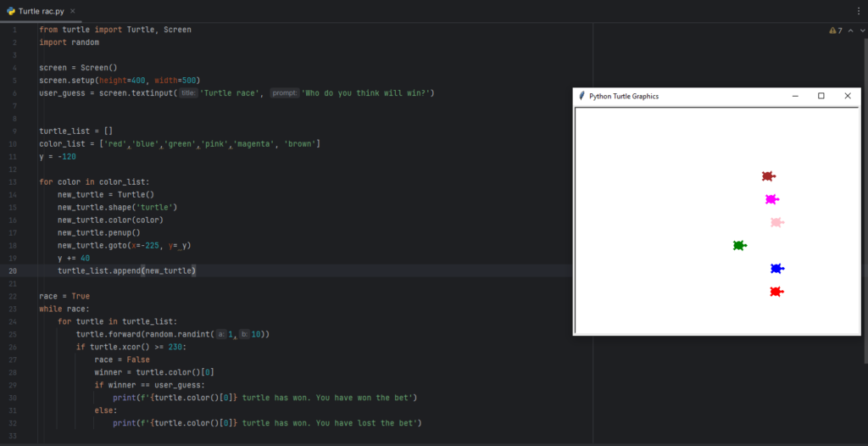868x446 pixels.
Task: Click the red turtle at the bottom
Action: point(776,292)
